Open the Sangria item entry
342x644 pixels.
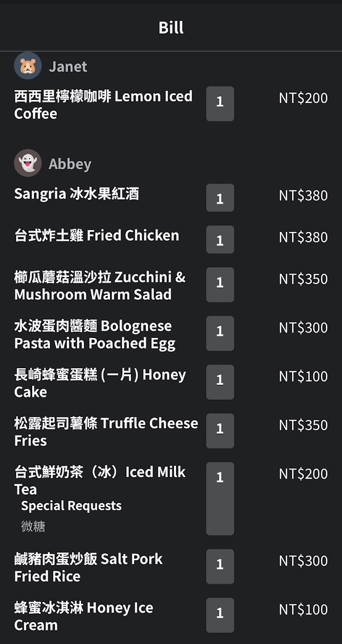(x=77, y=194)
